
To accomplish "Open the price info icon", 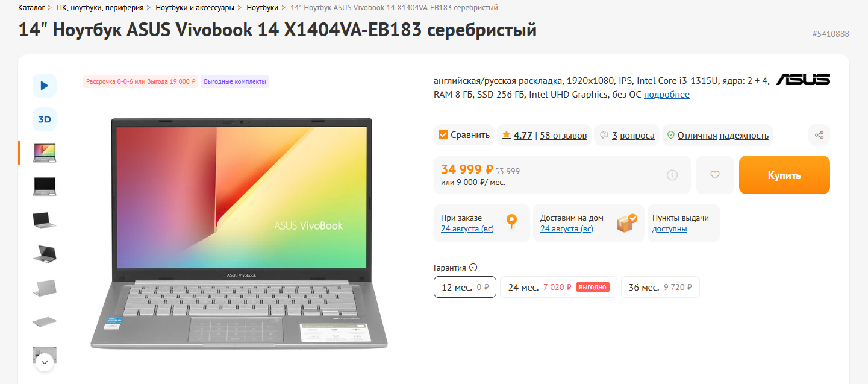I will (x=672, y=175).
